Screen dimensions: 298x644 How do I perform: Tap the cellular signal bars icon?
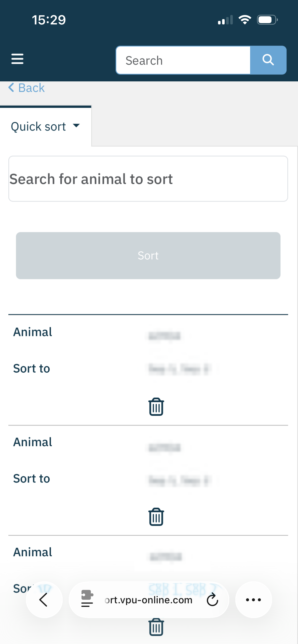pyautogui.click(x=225, y=20)
